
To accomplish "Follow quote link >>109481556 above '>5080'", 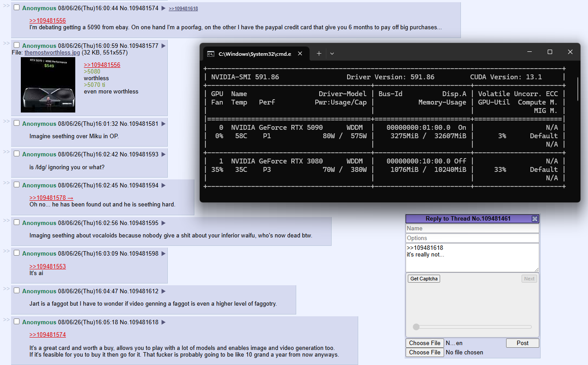I will [102, 65].
